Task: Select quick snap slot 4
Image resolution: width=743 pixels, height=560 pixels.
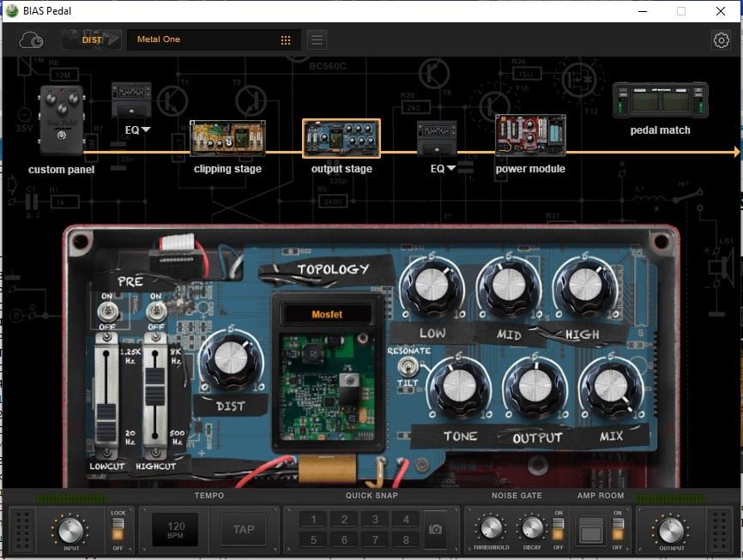Action: [x=406, y=519]
